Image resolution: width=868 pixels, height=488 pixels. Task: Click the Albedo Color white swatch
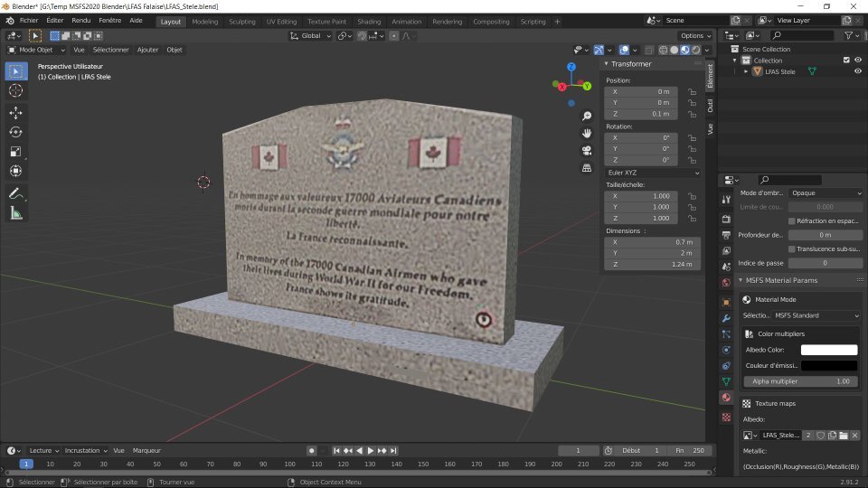pos(828,350)
